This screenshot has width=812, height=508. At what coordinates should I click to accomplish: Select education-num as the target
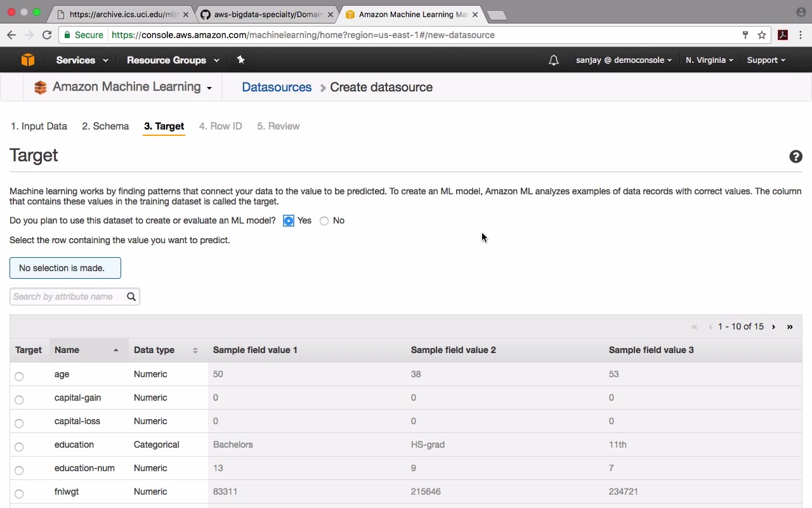click(x=19, y=470)
